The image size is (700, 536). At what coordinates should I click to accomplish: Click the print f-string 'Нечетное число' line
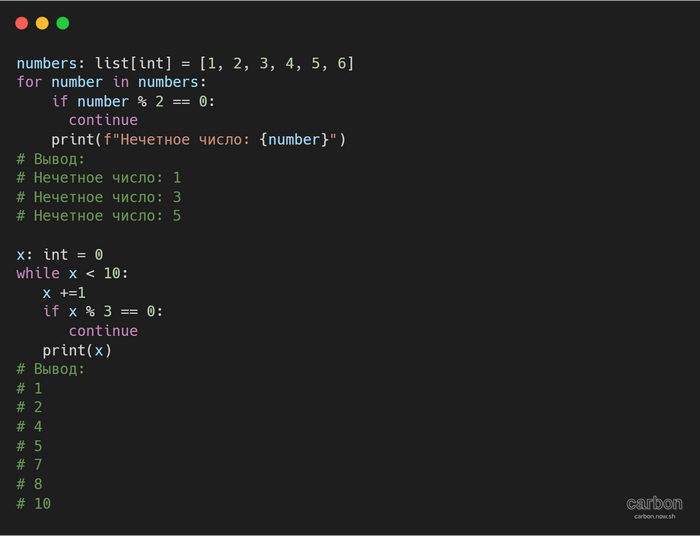tap(198, 140)
